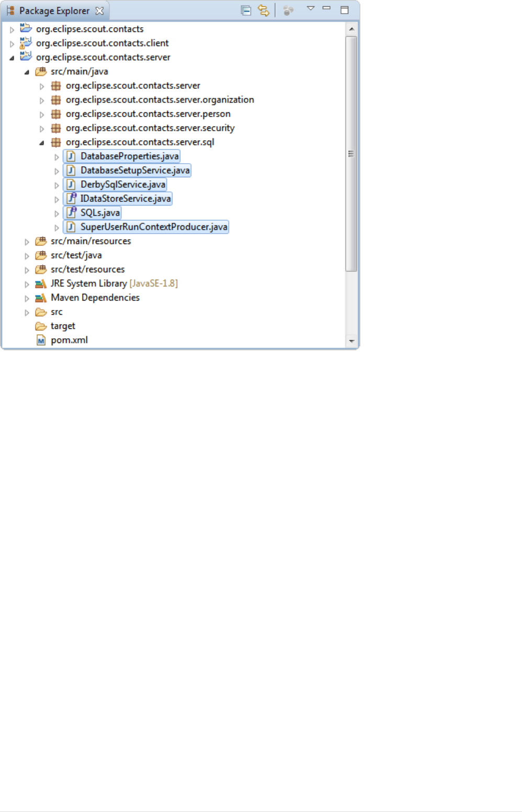Click src/main/resources folder icon
This screenshot has width=522, height=812.
[41, 241]
